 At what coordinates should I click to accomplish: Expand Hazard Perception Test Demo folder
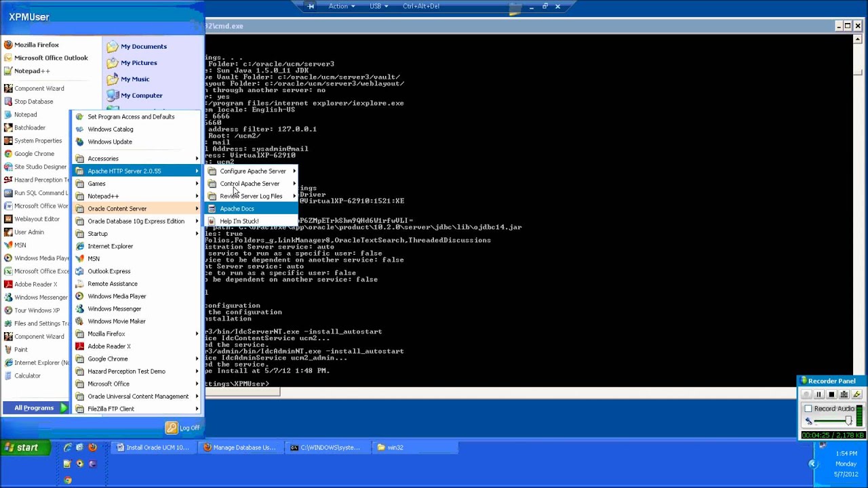click(137, 371)
